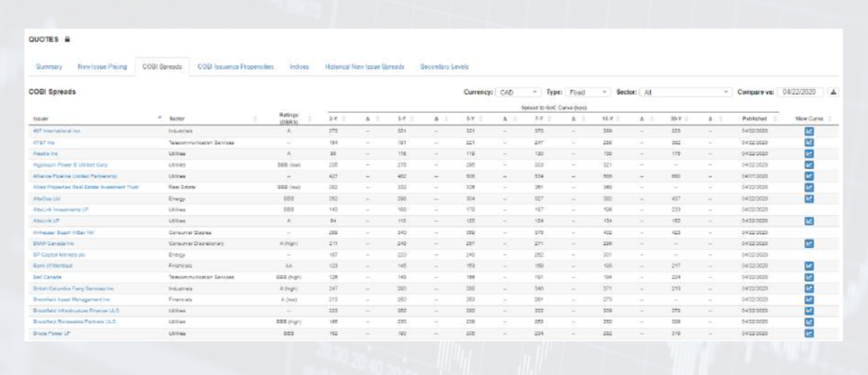The image size is (868, 375).
Task: Open the Algonquin Power & Utilities Corp link
Action: pos(70,165)
